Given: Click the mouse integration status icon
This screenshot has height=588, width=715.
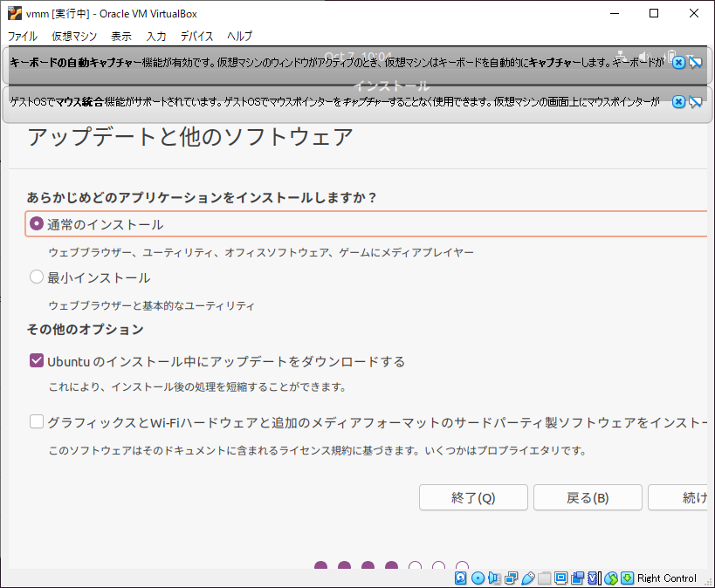Looking at the screenshot, I should tap(611, 578).
